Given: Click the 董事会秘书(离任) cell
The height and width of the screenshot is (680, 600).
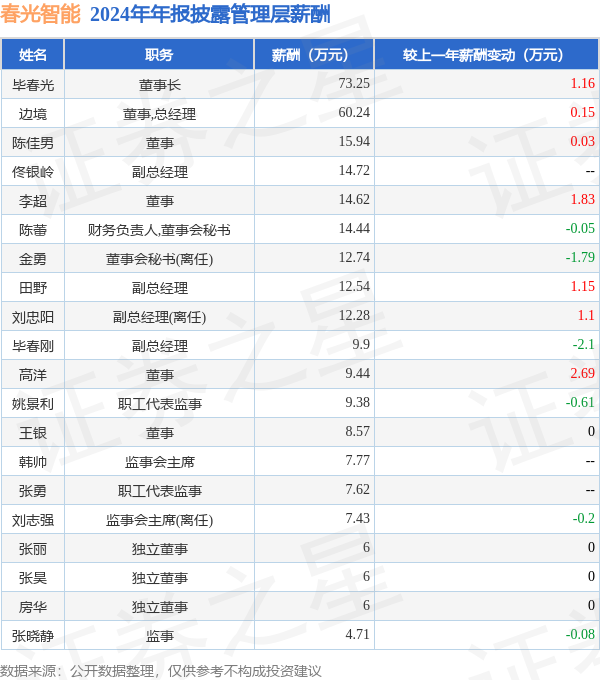Looking at the screenshot, I should [159, 259].
